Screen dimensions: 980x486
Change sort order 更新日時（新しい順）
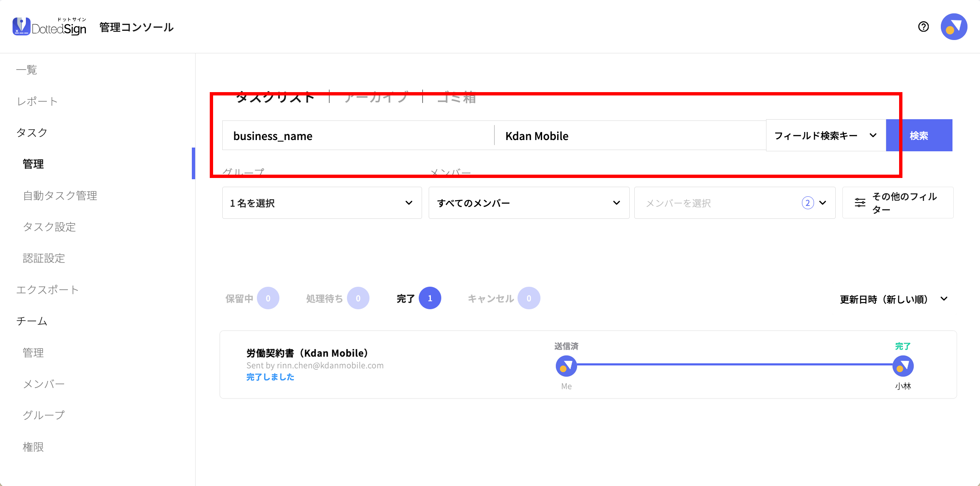point(894,299)
